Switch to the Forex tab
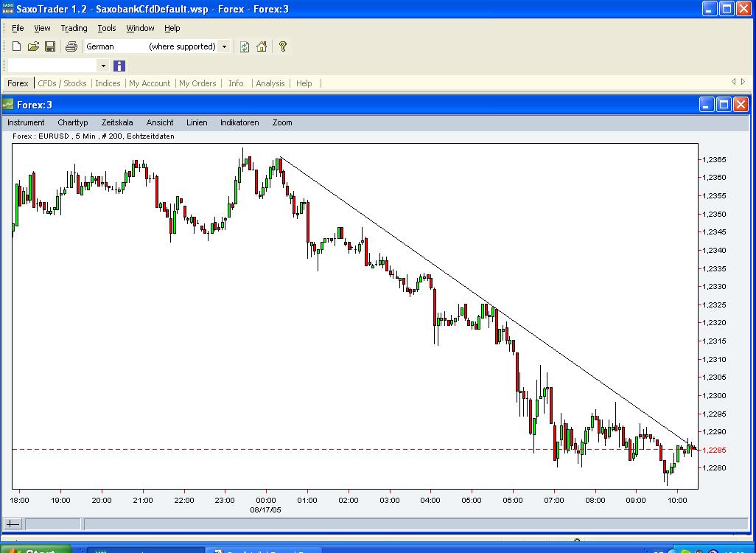Screen dimensions: 756x553 pyautogui.click(x=18, y=83)
